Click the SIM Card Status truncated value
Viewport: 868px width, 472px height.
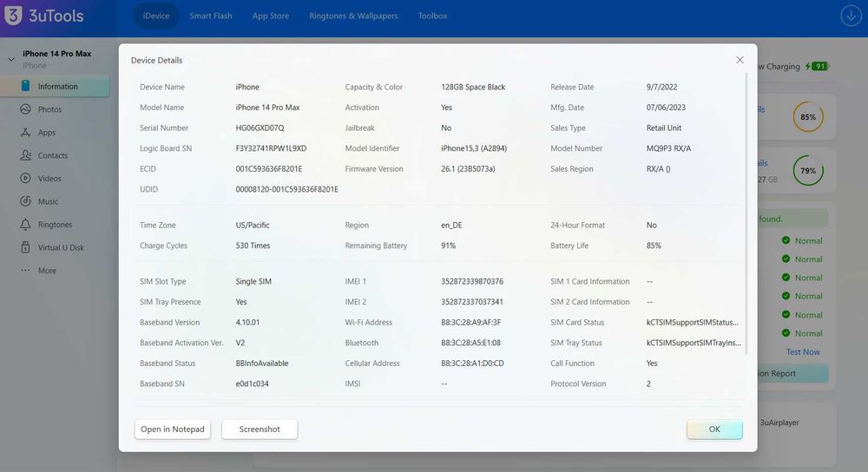click(x=692, y=322)
